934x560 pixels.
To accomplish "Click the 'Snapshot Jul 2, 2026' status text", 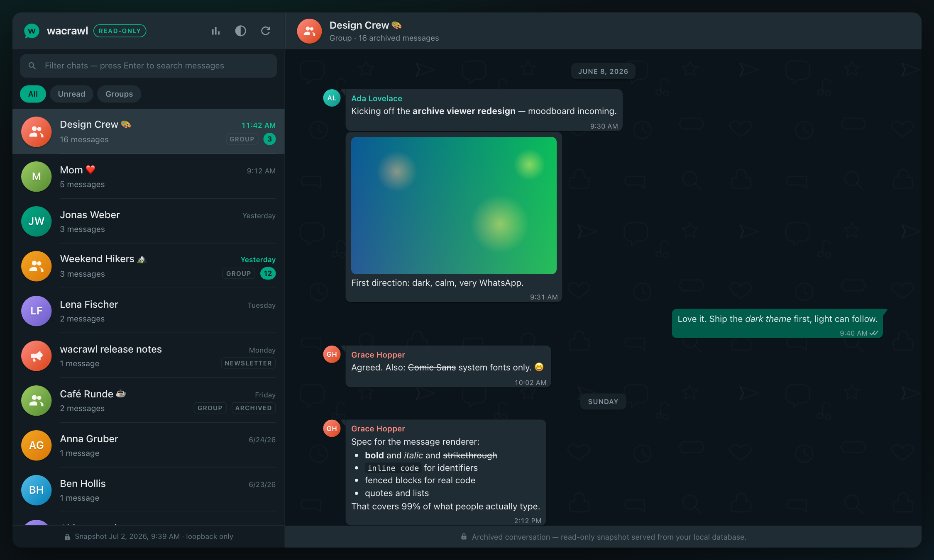I will click(154, 536).
